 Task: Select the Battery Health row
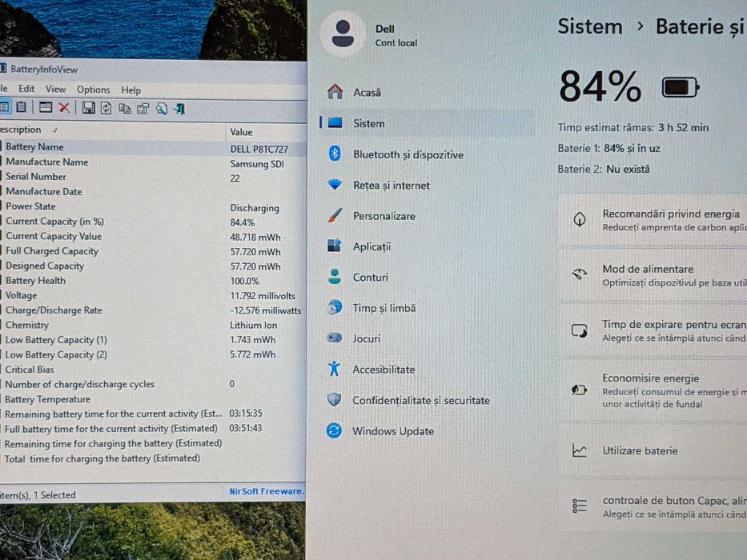[153, 281]
